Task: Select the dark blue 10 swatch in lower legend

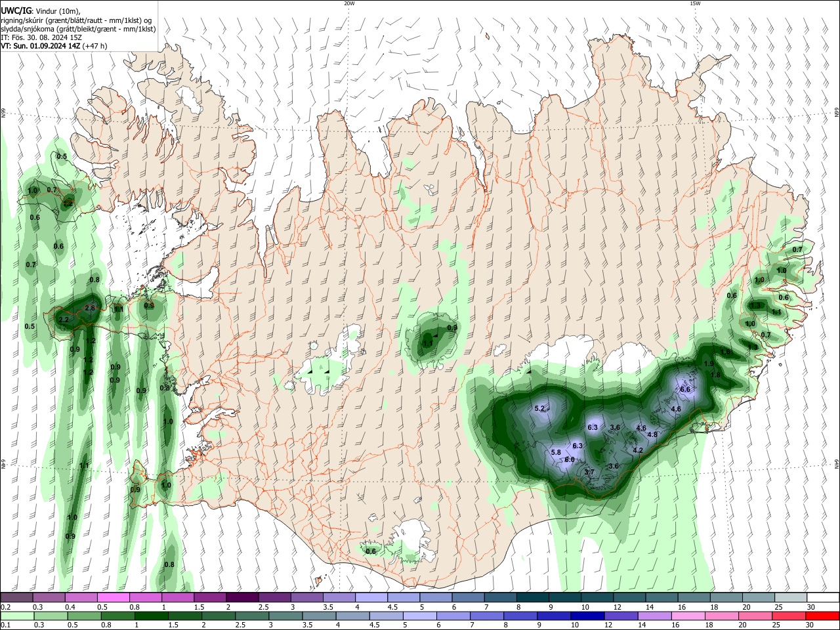Action: [587, 616]
